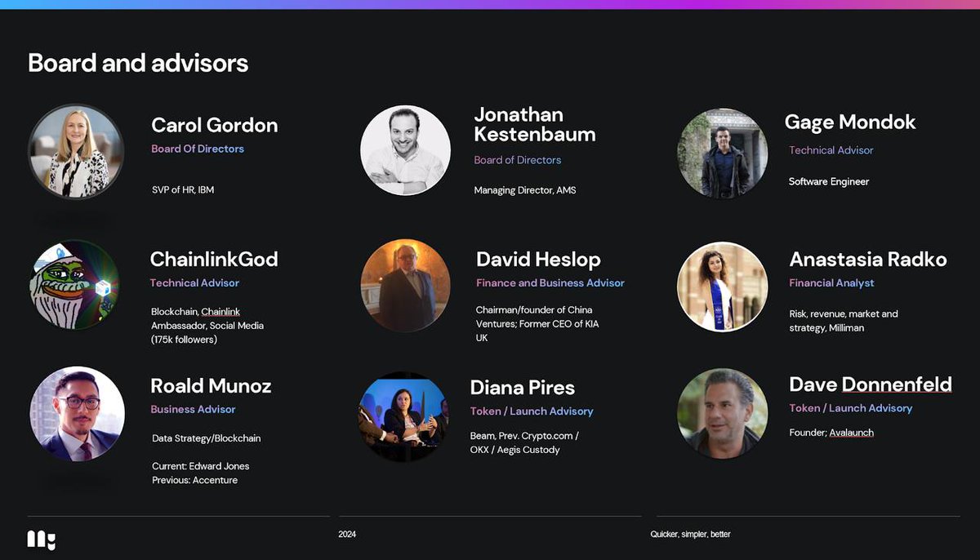Click 'Risk, revenue, market and strategy, Milliman'
980x560 pixels.
[x=844, y=321]
